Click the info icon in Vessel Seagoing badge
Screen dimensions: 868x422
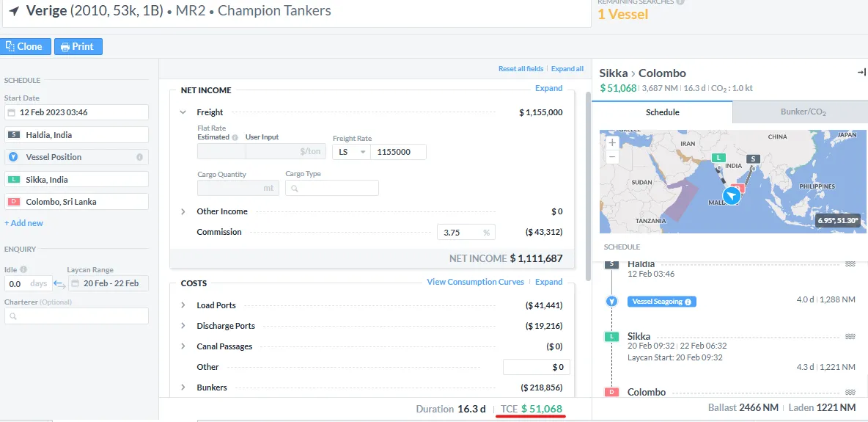pyautogui.click(x=688, y=302)
